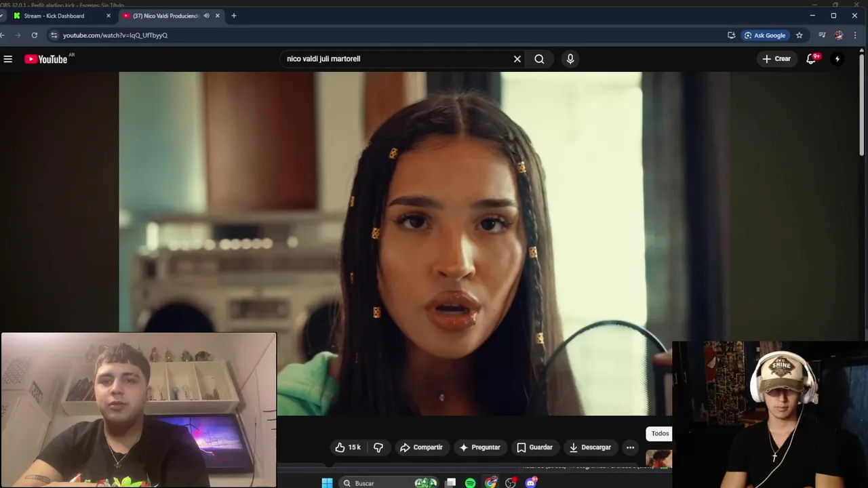Select the Todos filter chip
The width and height of the screenshot is (868, 488).
pyautogui.click(x=660, y=434)
